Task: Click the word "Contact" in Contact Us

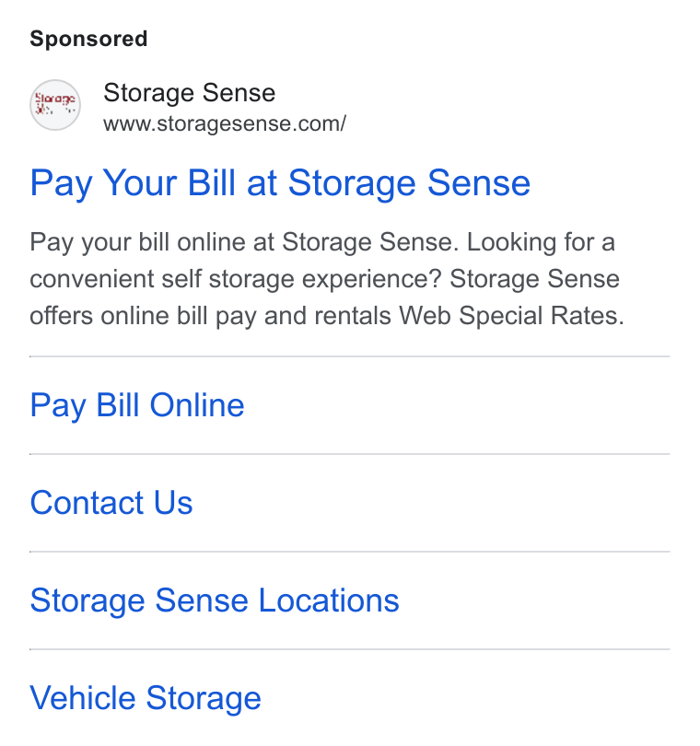Action: pos(87,503)
